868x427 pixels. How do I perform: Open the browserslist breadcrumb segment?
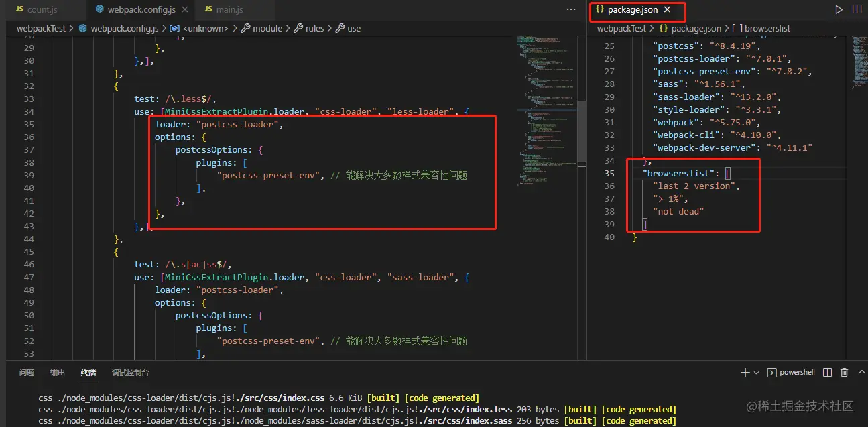(x=767, y=29)
